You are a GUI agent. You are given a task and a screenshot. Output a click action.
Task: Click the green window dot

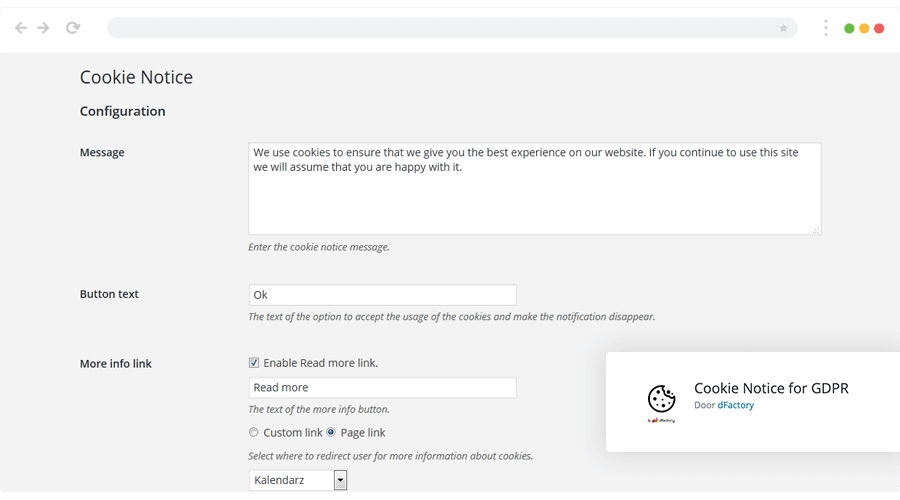pyautogui.click(x=849, y=28)
